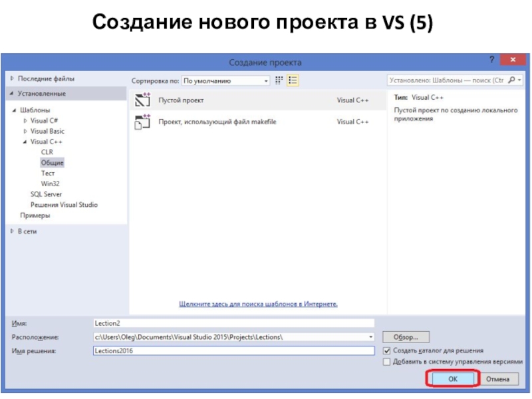Select Win32 template category
Image resolution: width=532 pixels, height=399 pixels.
pos(51,184)
